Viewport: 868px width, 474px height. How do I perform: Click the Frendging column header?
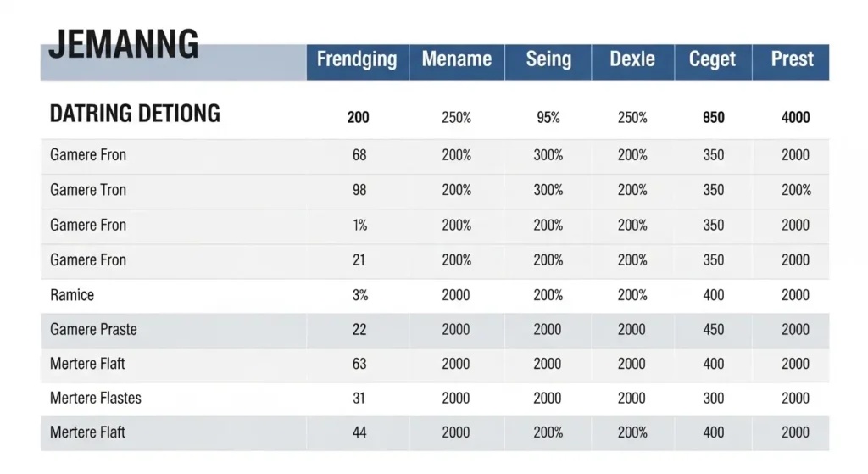tap(357, 60)
